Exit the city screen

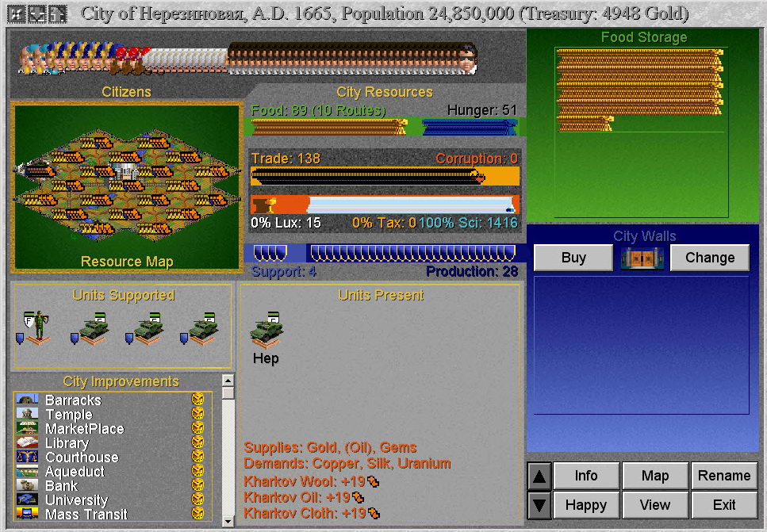coord(724,505)
